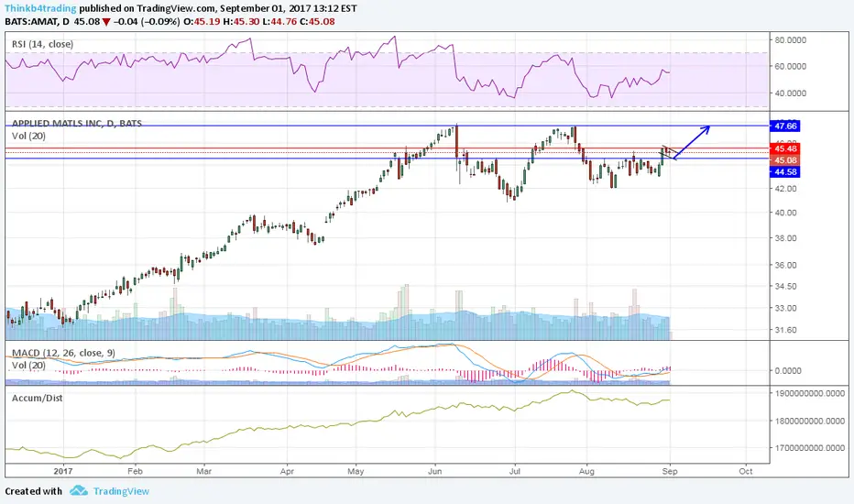This screenshot has width=854, height=504.
Task: Open the Thinkb4trading author link
Action: [40, 8]
